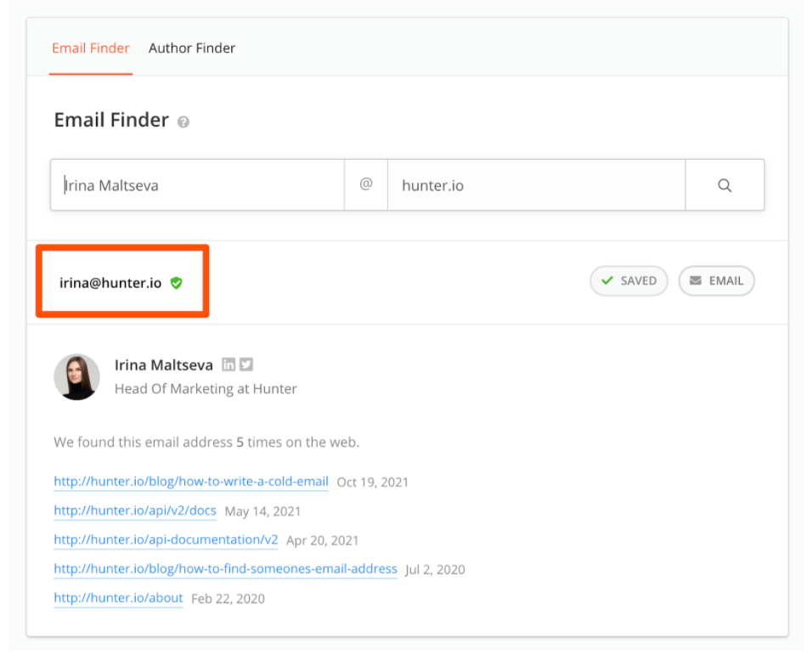Click the name Irina Maltseva in profile
Viewport: 812px width, 656px height.
(164, 365)
